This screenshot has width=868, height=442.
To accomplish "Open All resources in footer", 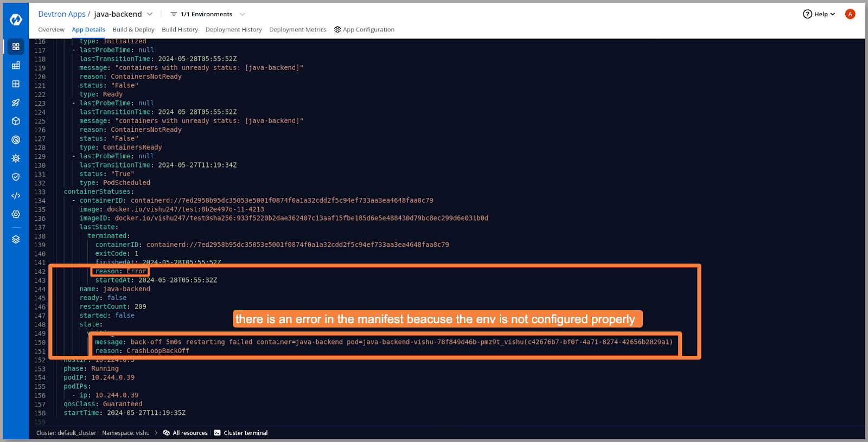I will [x=190, y=433].
